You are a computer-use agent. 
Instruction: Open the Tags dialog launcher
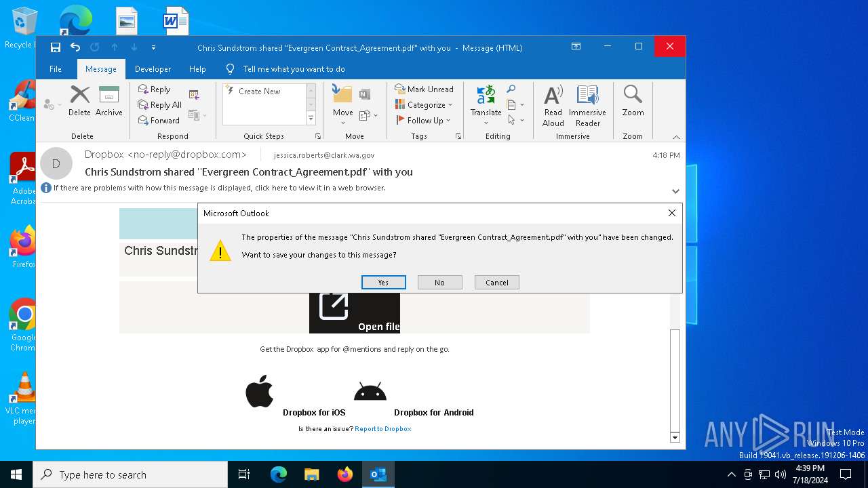pos(458,136)
